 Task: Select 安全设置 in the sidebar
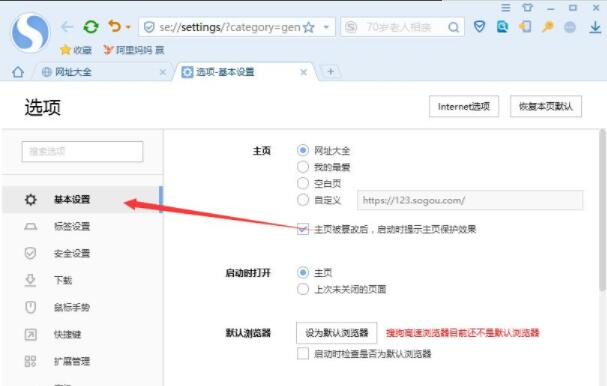pos(82,253)
